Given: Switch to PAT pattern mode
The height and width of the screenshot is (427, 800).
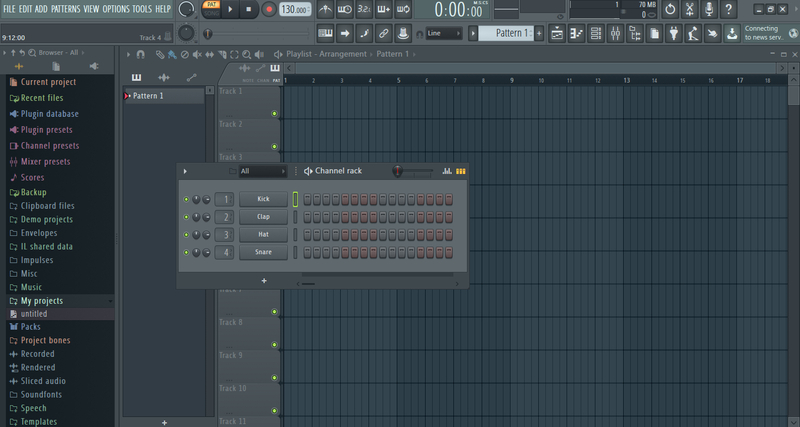Looking at the screenshot, I should click(211, 5).
